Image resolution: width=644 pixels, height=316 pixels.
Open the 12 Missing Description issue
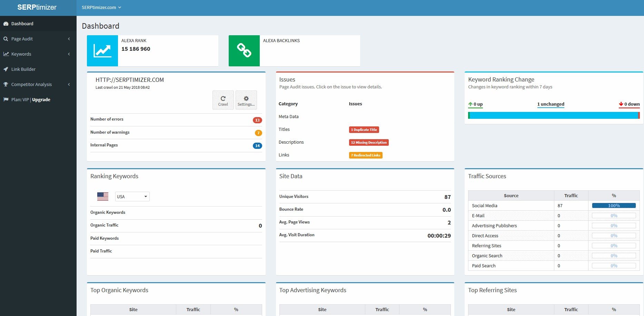tap(369, 142)
